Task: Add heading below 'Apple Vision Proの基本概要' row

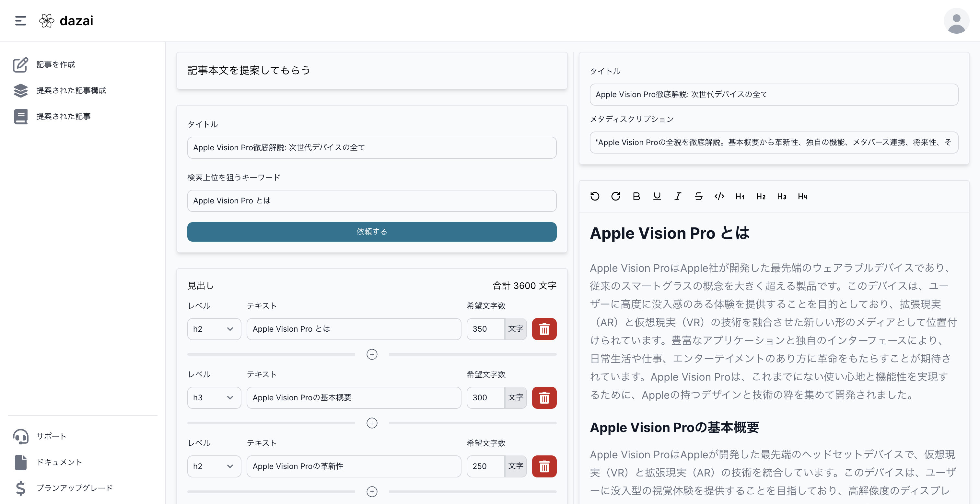Action: pyautogui.click(x=372, y=423)
